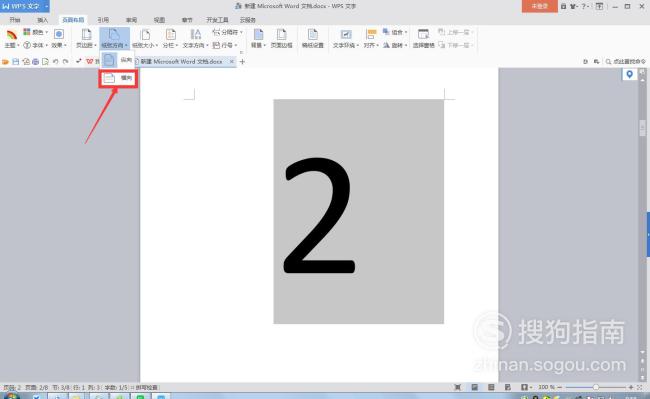Viewport: 650px width, 399px height.
Task: Switch to the 页面布局 tab
Action: click(x=73, y=20)
